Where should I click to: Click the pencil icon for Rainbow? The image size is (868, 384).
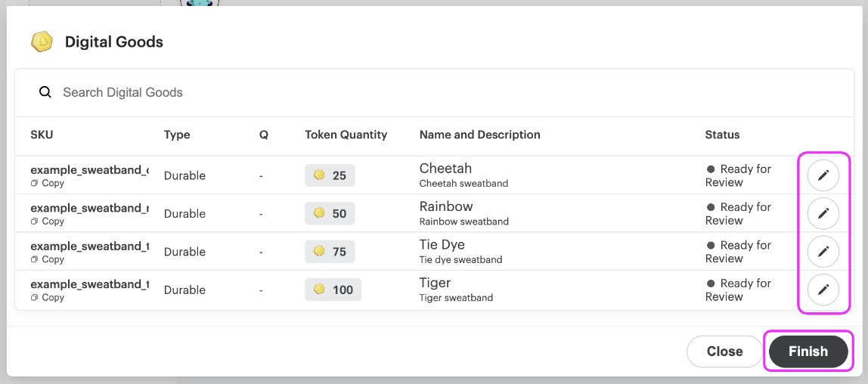point(823,213)
